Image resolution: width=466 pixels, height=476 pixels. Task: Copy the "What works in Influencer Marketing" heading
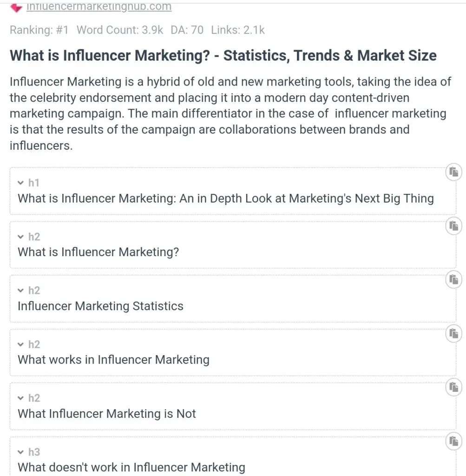click(453, 333)
